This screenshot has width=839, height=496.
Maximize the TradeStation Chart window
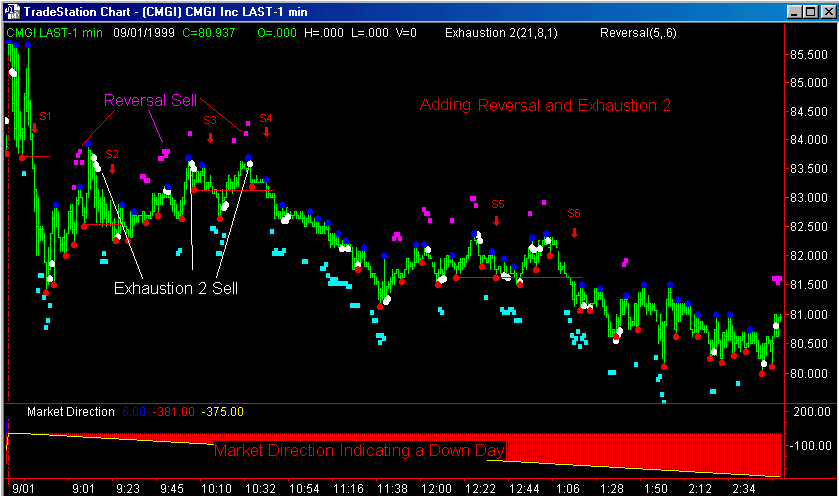[811, 11]
